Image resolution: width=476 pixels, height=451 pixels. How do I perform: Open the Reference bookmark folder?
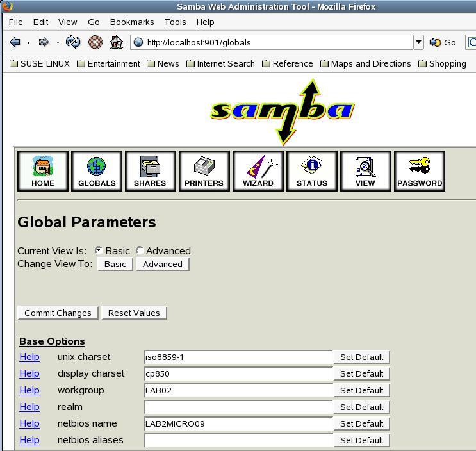[x=288, y=63]
